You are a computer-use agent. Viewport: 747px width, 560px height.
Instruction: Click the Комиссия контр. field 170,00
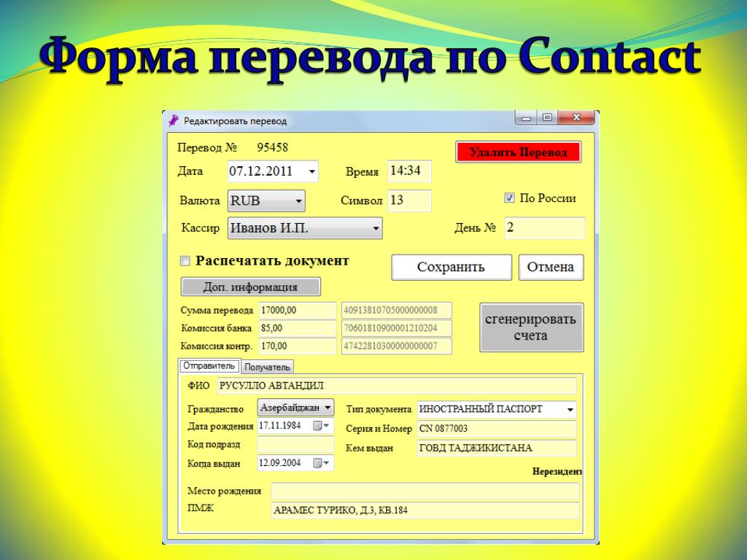click(x=298, y=346)
